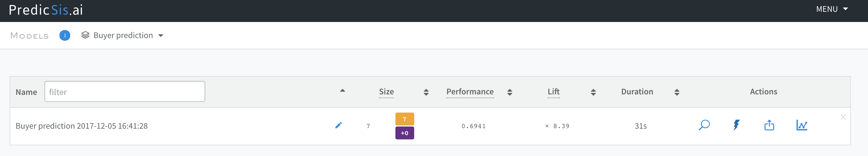Open the line chart action icon
868x156 pixels.
tap(802, 125)
